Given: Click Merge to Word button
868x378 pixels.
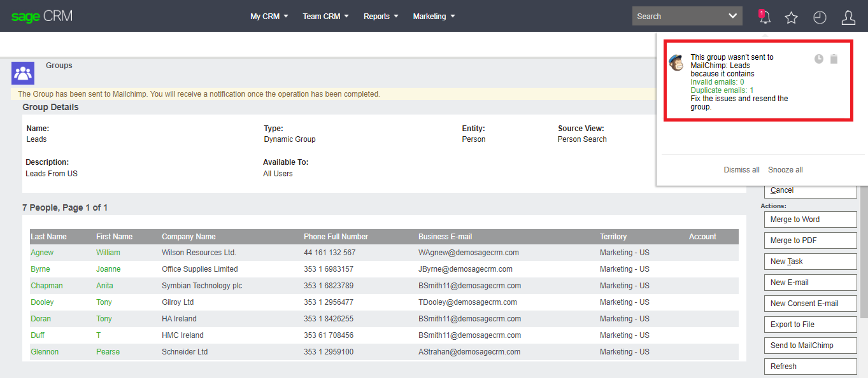Looking at the screenshot, I should pyautogui.click(x=810, y=220).
